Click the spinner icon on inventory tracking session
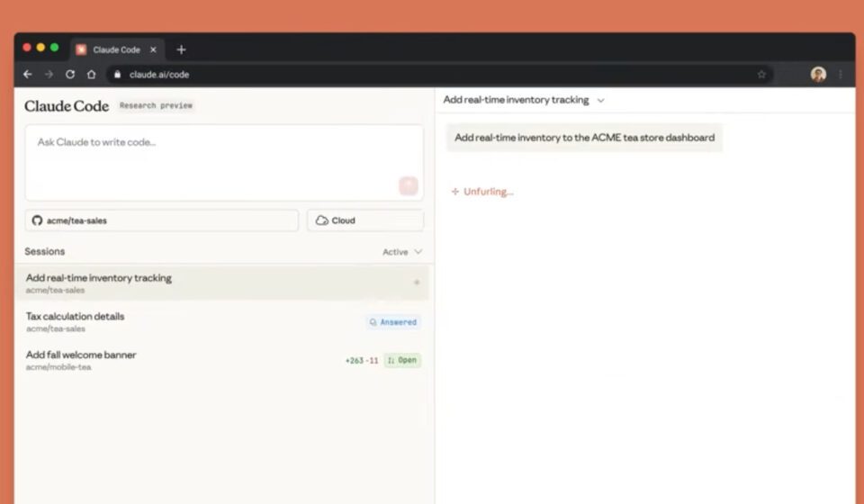The image size is (864, 504). click(417, 283)
